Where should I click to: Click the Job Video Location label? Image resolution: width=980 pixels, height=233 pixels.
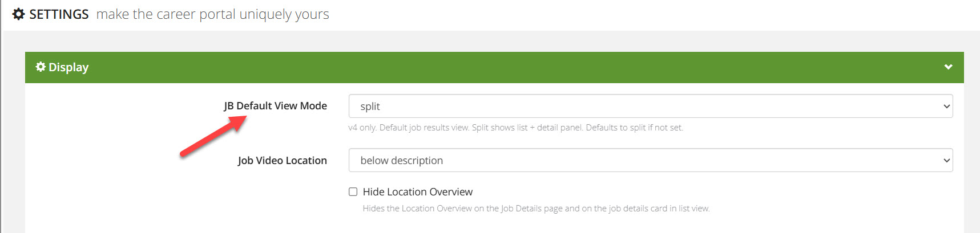click(282, 161)
